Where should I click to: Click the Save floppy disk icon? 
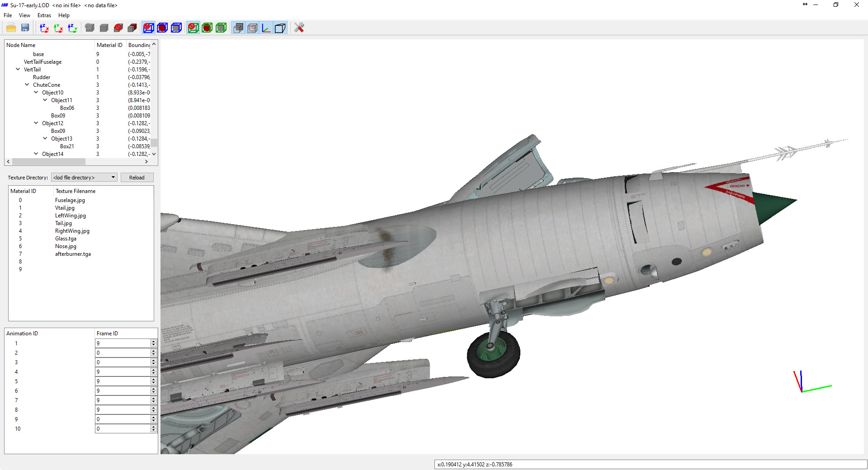coord(25,28)
